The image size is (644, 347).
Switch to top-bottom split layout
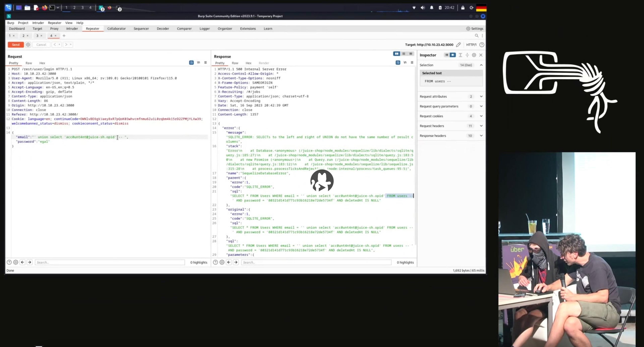pos(404,54)
